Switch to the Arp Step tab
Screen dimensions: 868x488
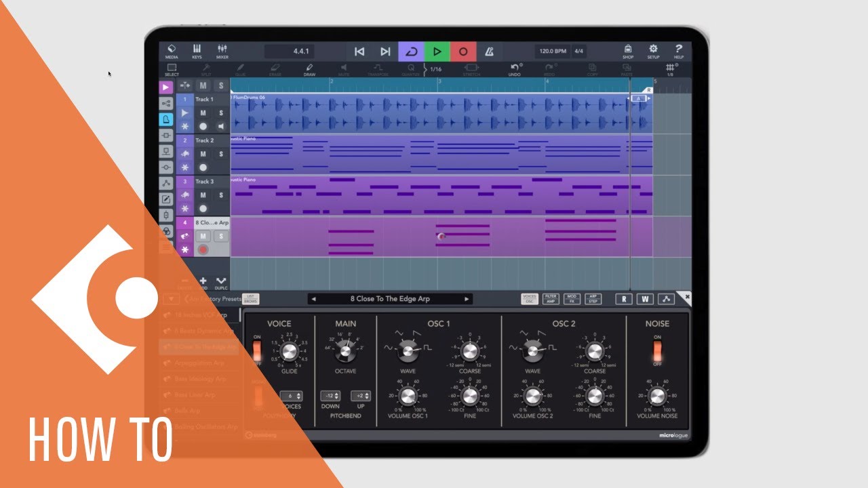(593, 299)
